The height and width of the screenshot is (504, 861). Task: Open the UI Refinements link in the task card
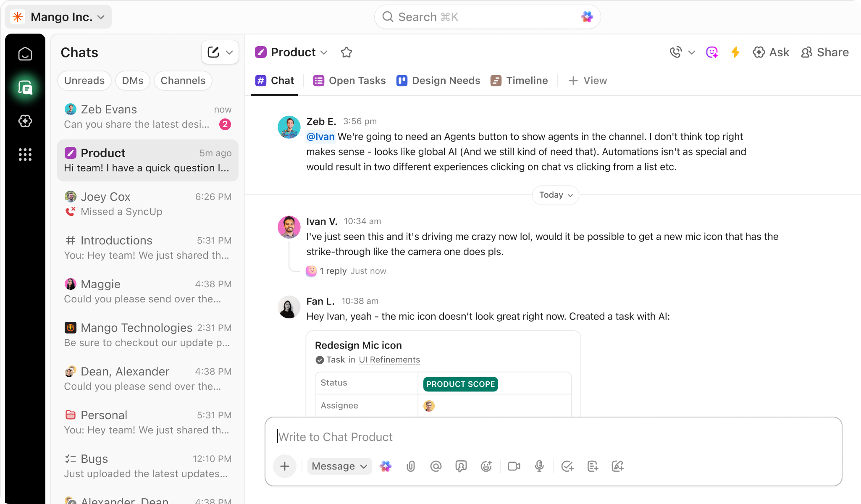coord(389,360)
